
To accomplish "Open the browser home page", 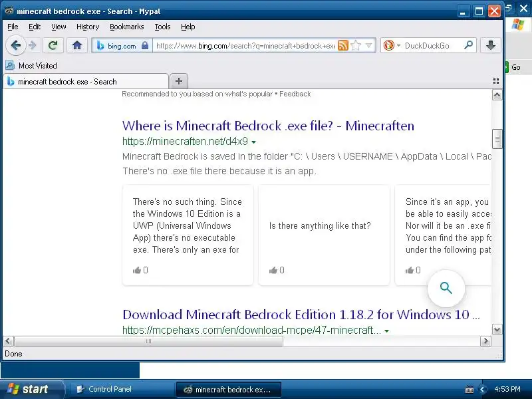I will [77, 45].
